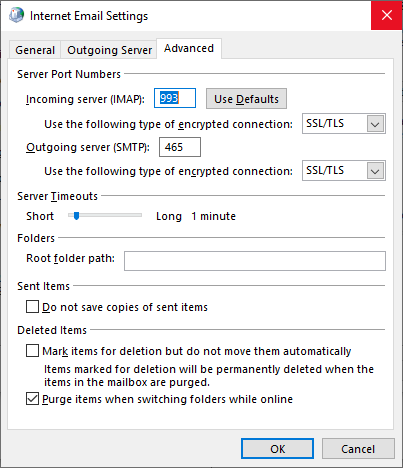Check Mark items for deletion option
Viewport: 403px width, 468px height.
tap(32, 351)
